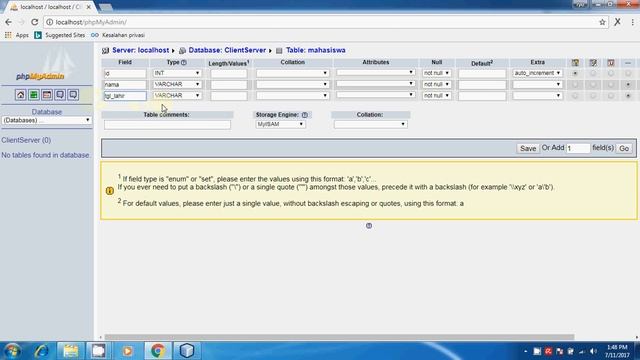Screen dimensions: 640x360
Task: Click the table icon in breadcrumb
Action: tap(279, 51)
